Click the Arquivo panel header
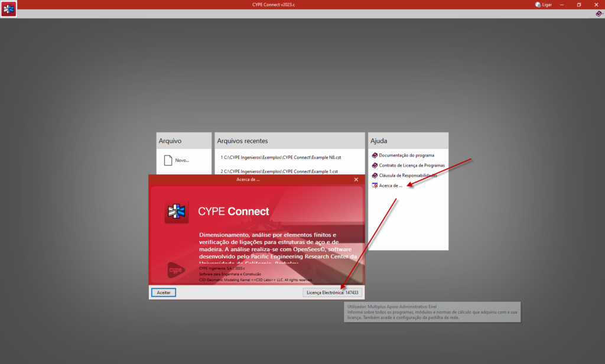 [184, 141]
